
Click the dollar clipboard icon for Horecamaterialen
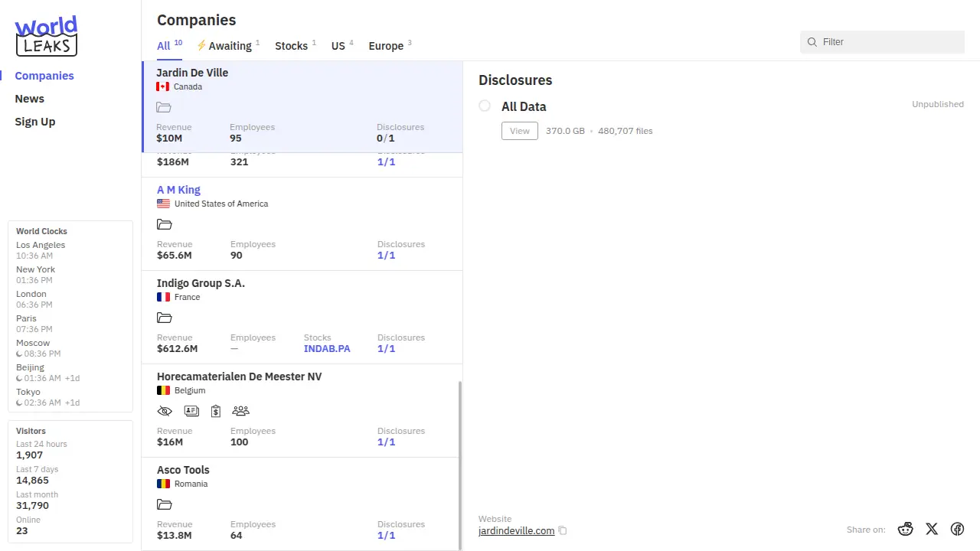click(x=216, y=411)
